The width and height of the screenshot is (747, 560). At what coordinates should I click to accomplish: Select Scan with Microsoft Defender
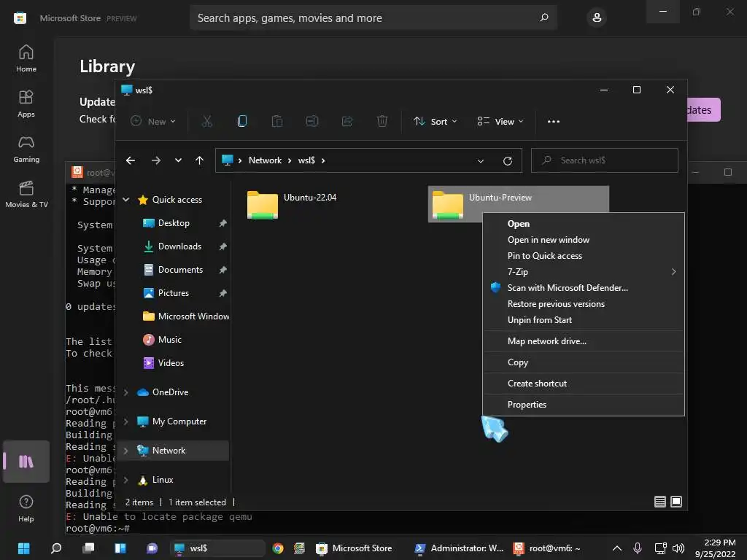pyautogui.click(x=584, y=288)
